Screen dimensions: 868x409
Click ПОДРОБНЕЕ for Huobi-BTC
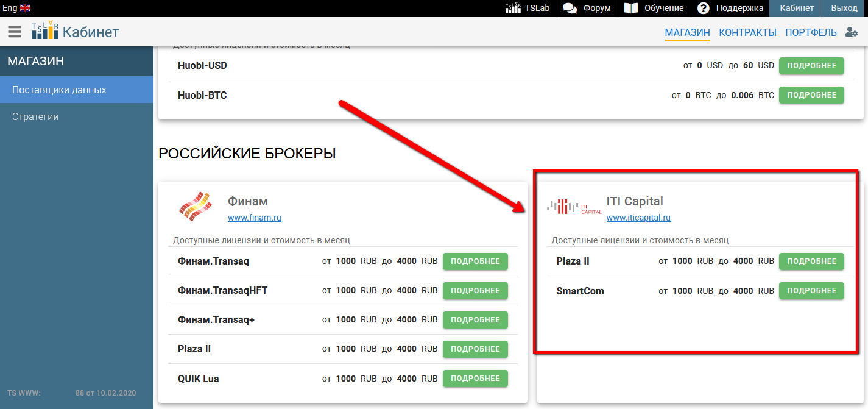tap(811, 95)
